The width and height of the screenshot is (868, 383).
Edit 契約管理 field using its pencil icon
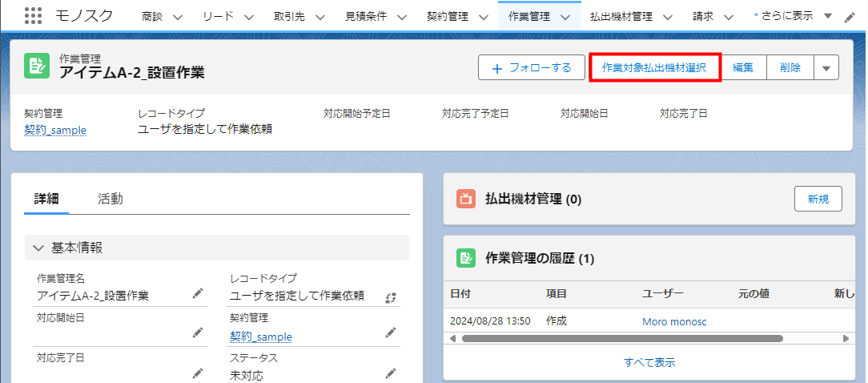(390, 333)
